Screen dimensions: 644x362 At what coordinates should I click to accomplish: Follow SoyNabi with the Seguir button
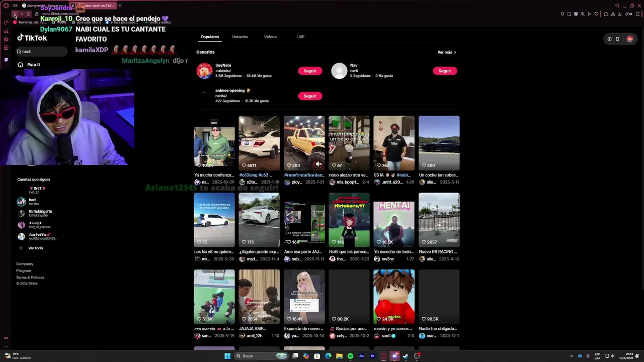point(310,71)
